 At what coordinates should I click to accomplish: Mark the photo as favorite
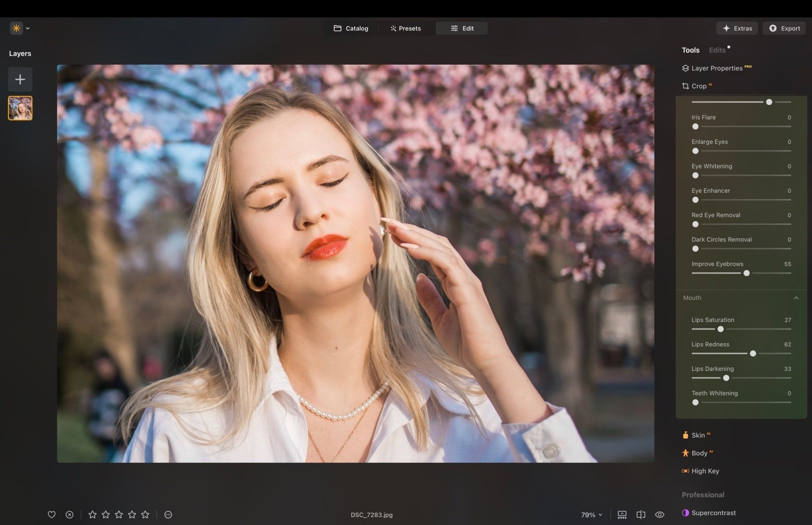tap(52, 514)
